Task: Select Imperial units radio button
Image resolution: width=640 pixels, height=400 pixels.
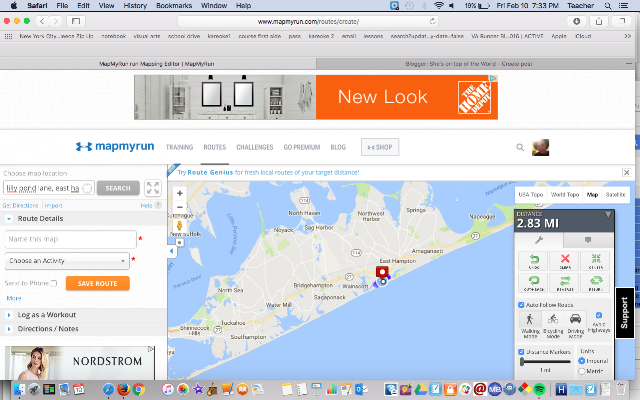Action: pyautogui.click(x=582, y=361)
